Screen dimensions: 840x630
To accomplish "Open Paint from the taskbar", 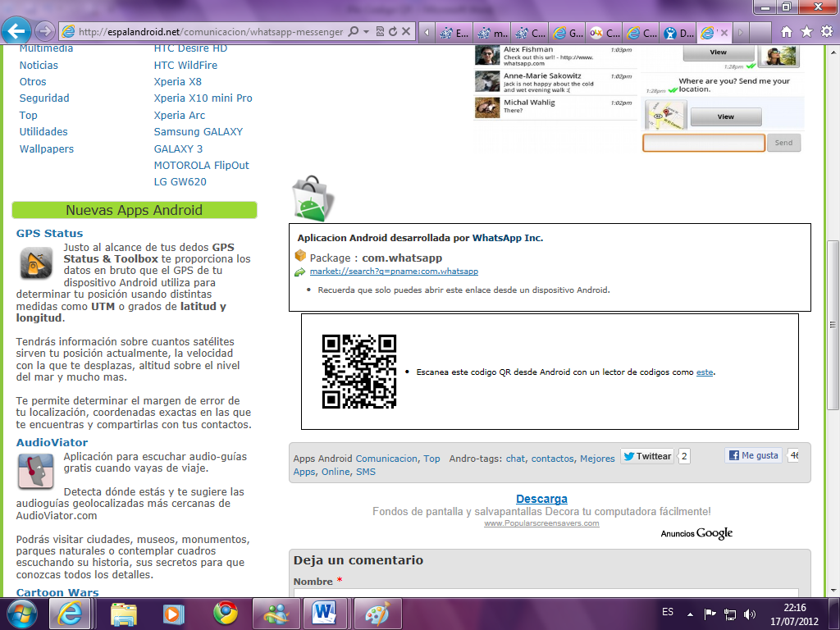I will [377, 613].
